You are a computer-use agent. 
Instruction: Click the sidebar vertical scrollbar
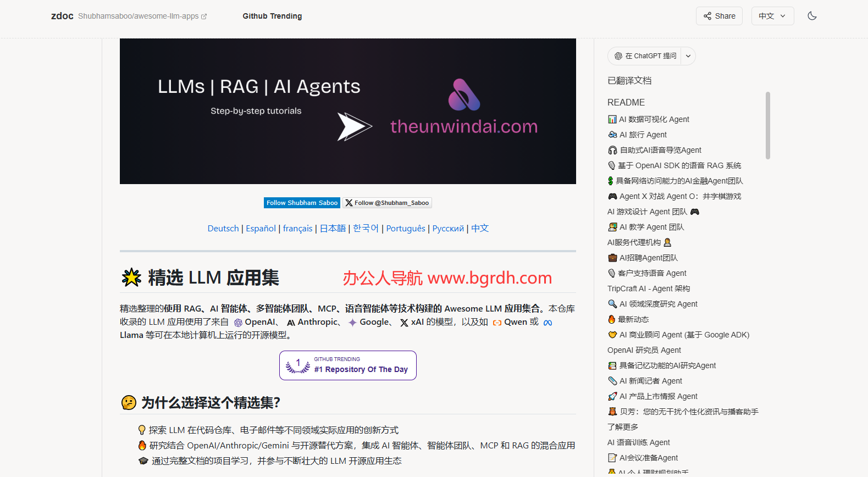coord(767,126)
